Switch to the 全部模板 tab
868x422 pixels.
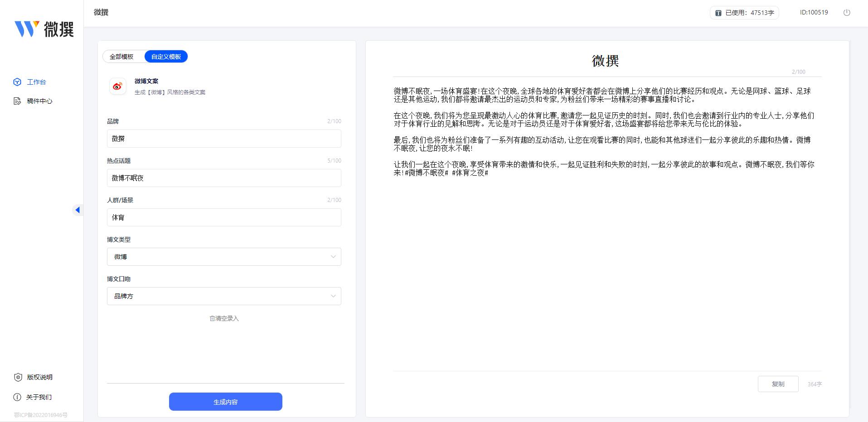[x=122, y=56]
